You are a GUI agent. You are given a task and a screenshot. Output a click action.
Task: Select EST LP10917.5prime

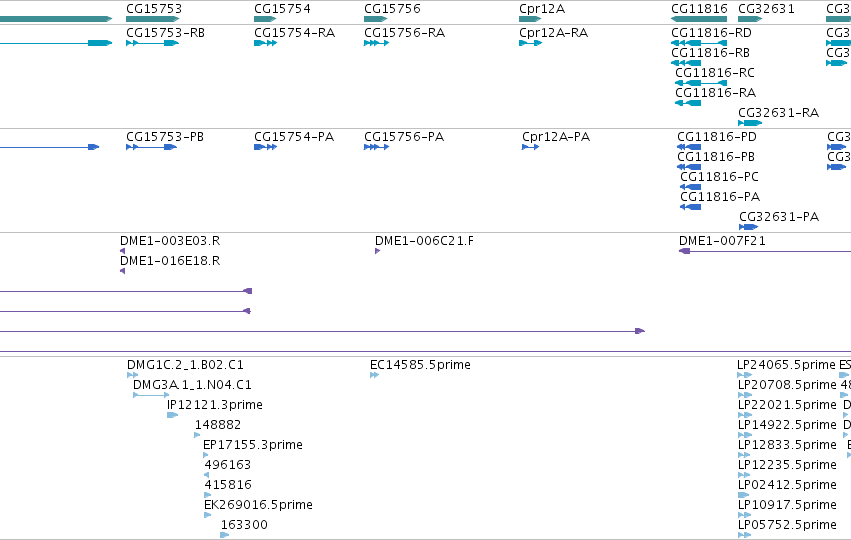coord(787,505)
